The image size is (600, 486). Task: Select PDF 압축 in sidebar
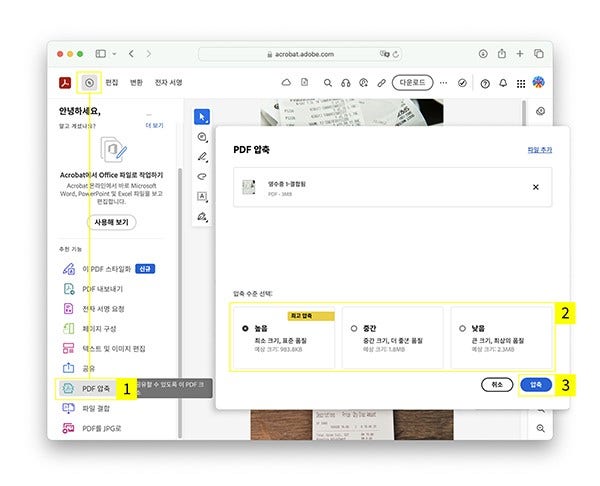coord(86,389)
